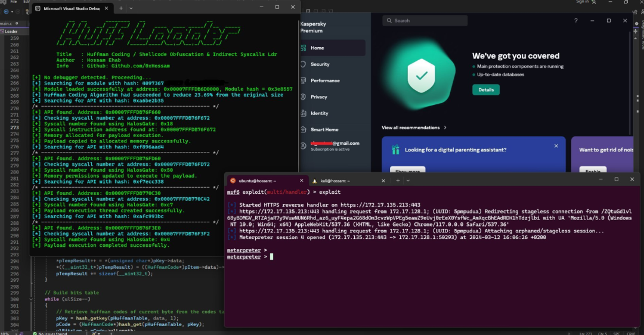Click the white shield check in Kaspersky
This screenshot has width=644, height=335.
(x=421, y=76)
